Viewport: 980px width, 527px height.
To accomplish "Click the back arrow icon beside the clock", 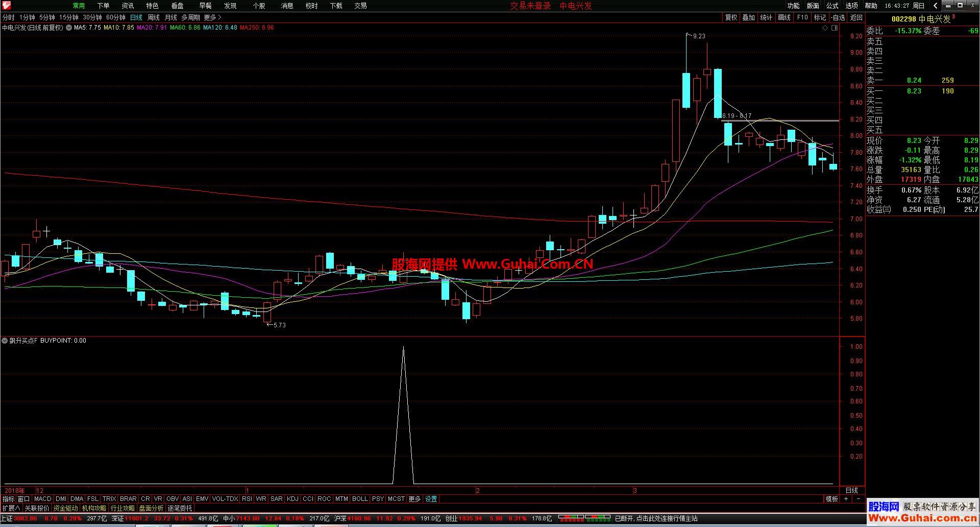I will [x=936, y=6].
